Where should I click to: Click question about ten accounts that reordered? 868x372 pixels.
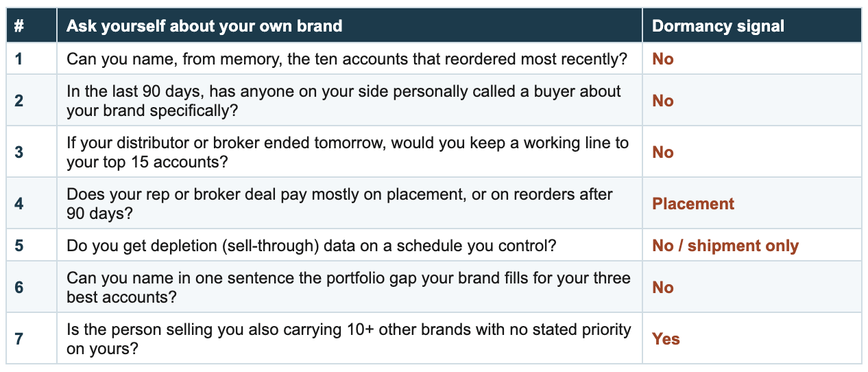pos(347,59)
